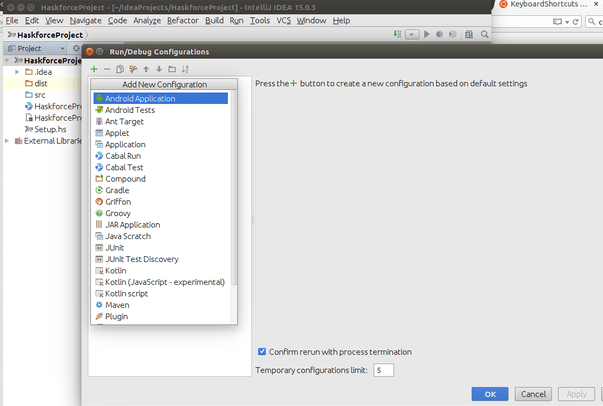Click the OK button
This screenshot has height=406, width=603.
(x=490, y=394)
